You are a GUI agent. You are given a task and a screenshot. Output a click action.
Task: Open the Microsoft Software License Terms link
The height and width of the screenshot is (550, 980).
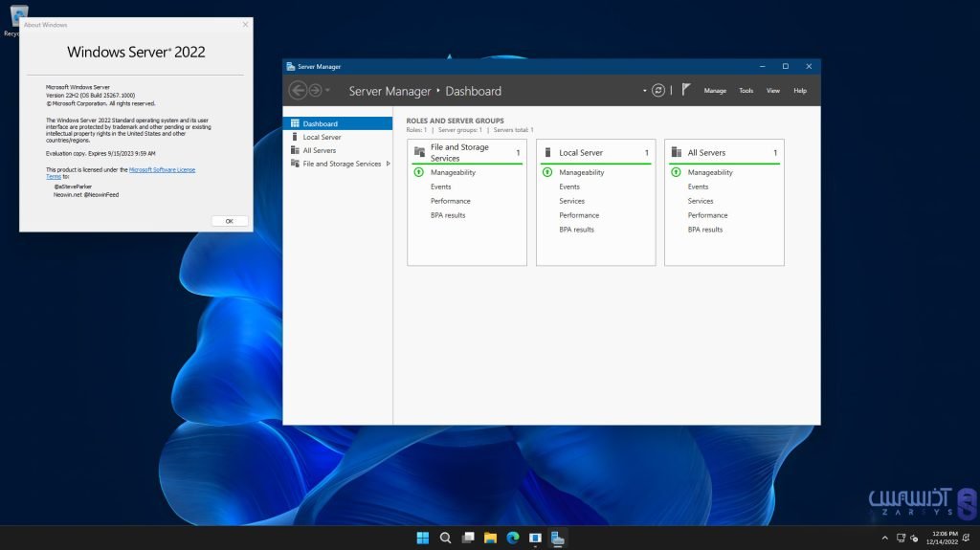[x=161, y=169]
